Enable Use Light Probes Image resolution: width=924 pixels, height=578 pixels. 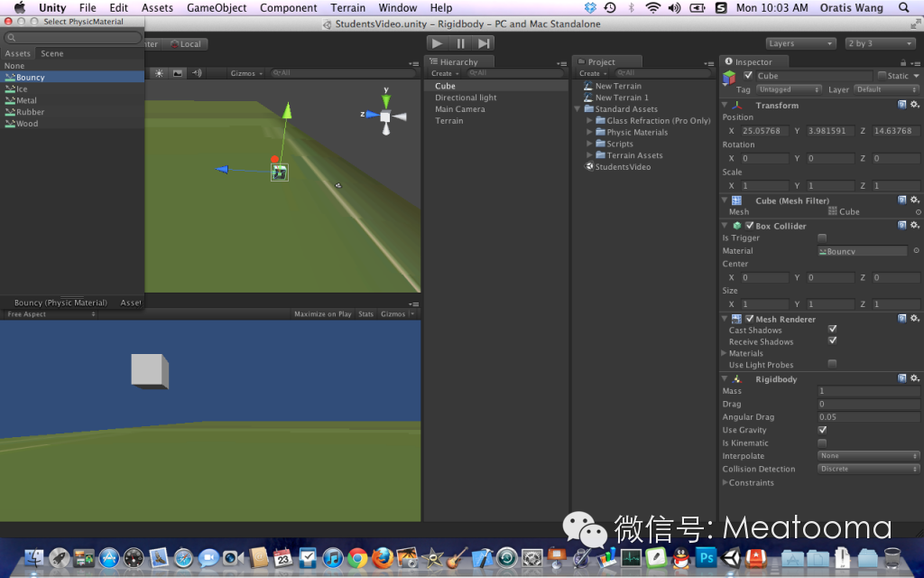832,363
